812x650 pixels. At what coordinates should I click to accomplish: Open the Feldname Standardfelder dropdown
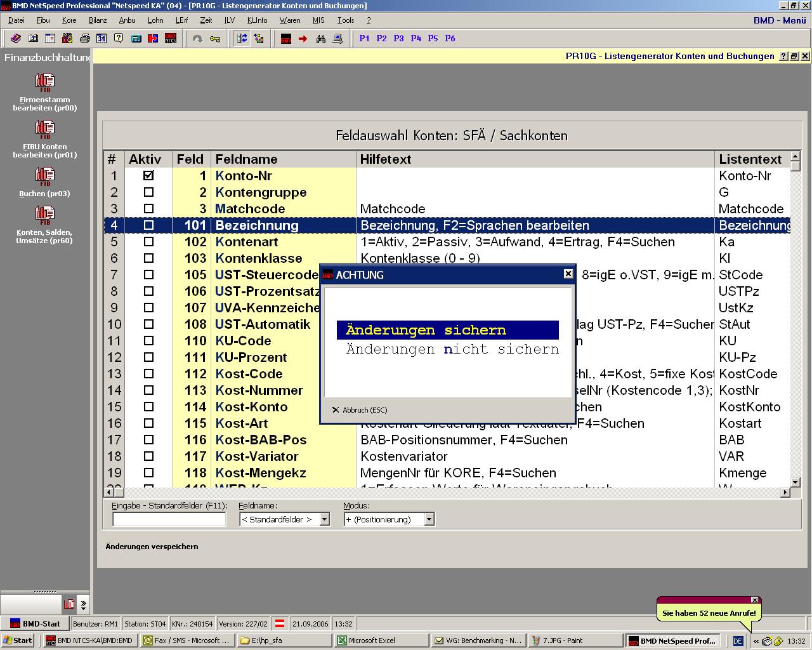[x=324, y=519]
